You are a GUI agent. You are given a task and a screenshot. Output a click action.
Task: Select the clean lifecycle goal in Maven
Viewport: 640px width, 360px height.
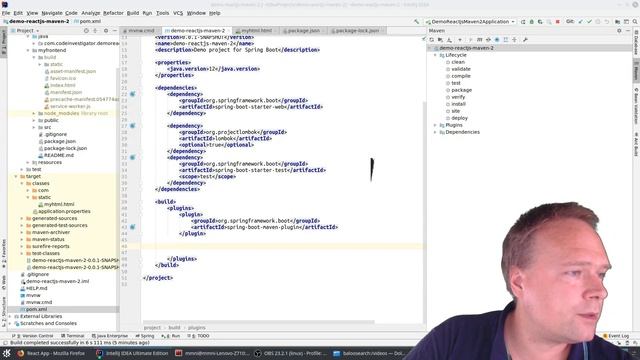coord(458,62)
